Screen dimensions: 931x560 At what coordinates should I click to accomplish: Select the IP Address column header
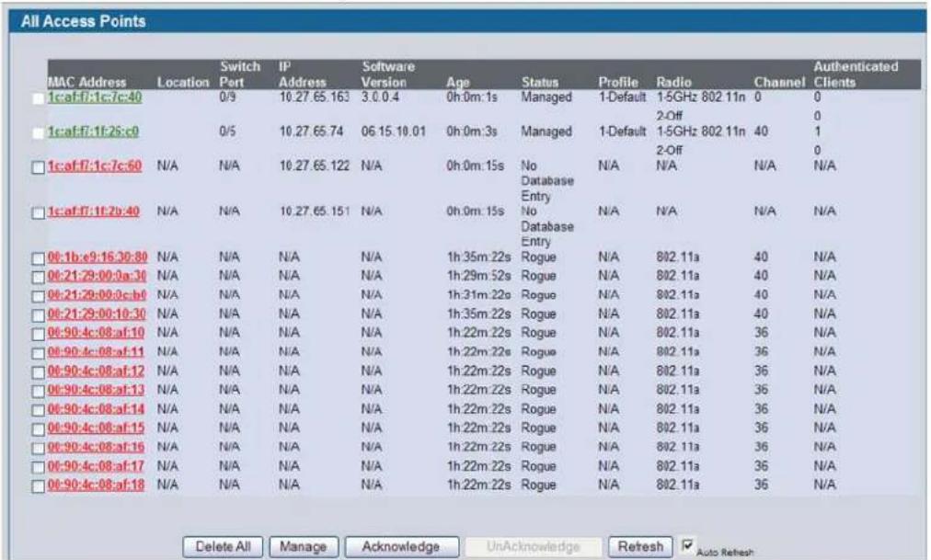tap(303, 74)
